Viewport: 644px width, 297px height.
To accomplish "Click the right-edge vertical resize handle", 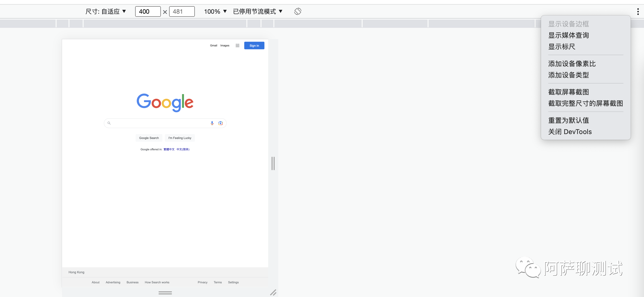I will [x=273, y=163].
